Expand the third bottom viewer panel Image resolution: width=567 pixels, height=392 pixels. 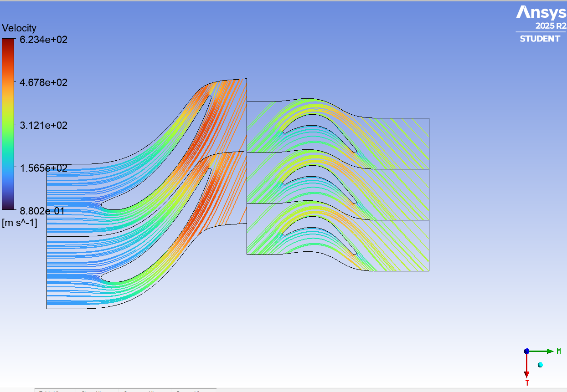point(146,391)
